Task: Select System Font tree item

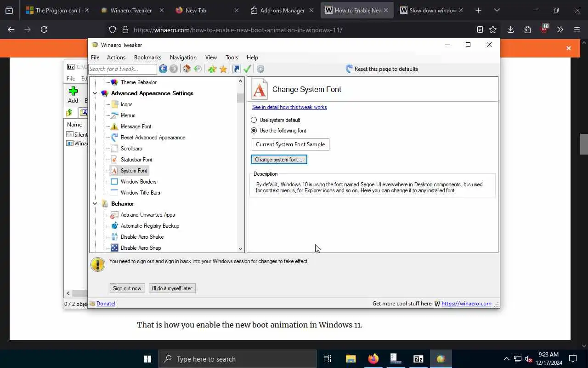Action: click(x=134, y=171)
